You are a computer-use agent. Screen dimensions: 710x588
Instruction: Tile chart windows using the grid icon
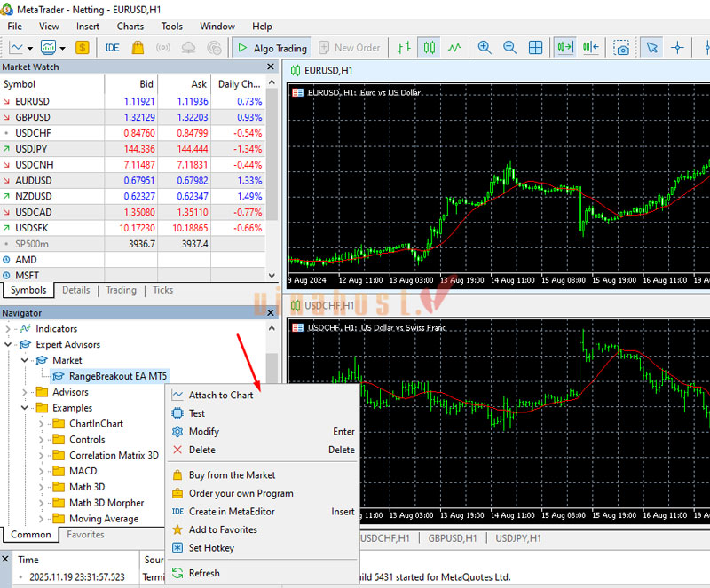click(x=535, y=48)
